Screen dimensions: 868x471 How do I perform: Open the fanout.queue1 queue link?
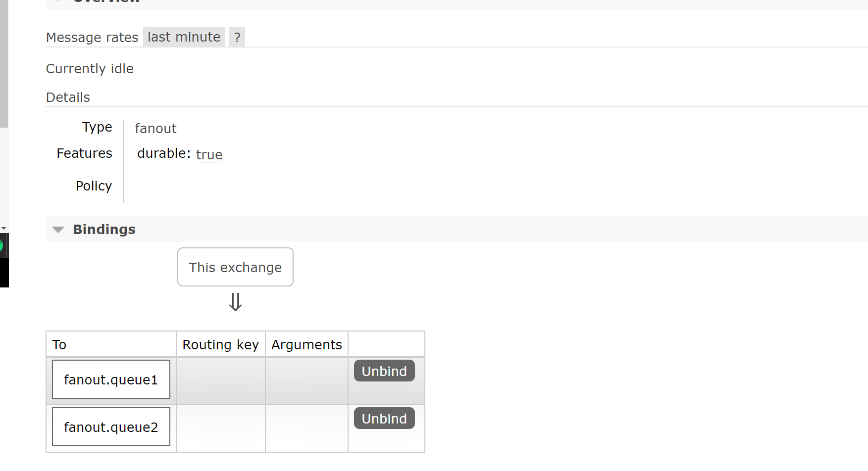[x=111, y=379]
